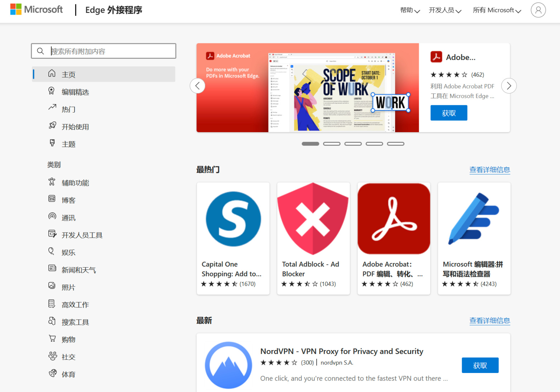Screen dimensions: 560x392
Task: Open the Total Adblock - Ad Blocker title
Action: (310, 269)
